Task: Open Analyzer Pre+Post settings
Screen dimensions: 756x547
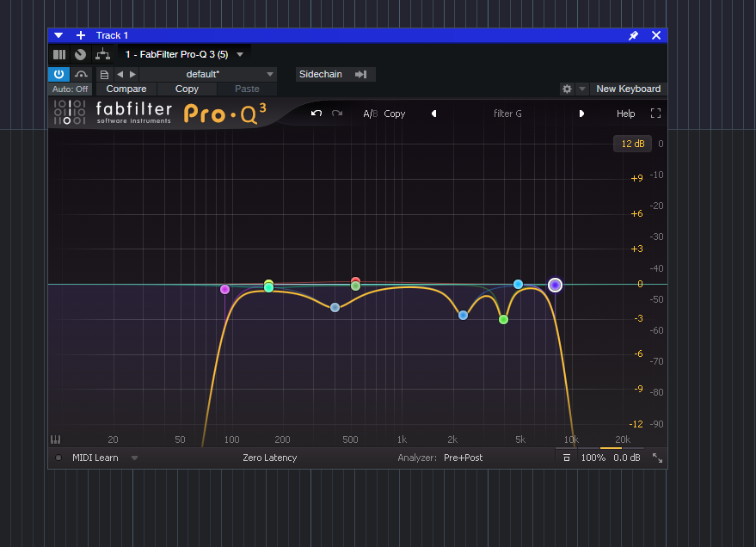Action: (x=463, y=458)
